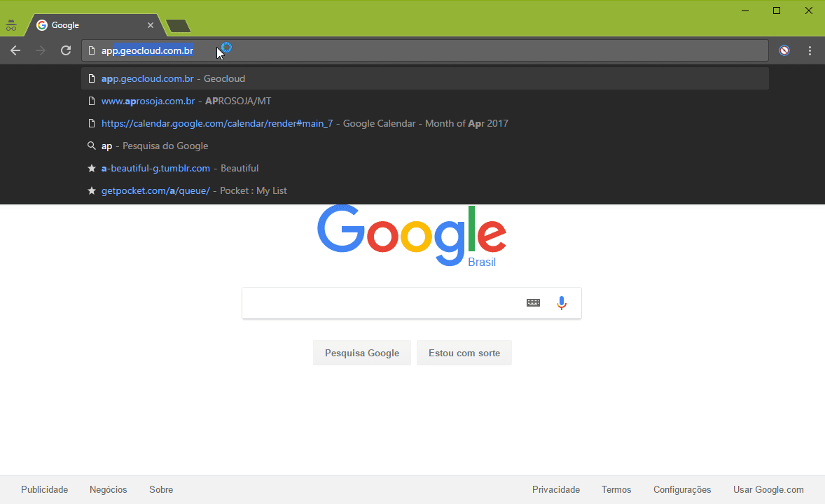Go back using the back arrow

point(15,50)
